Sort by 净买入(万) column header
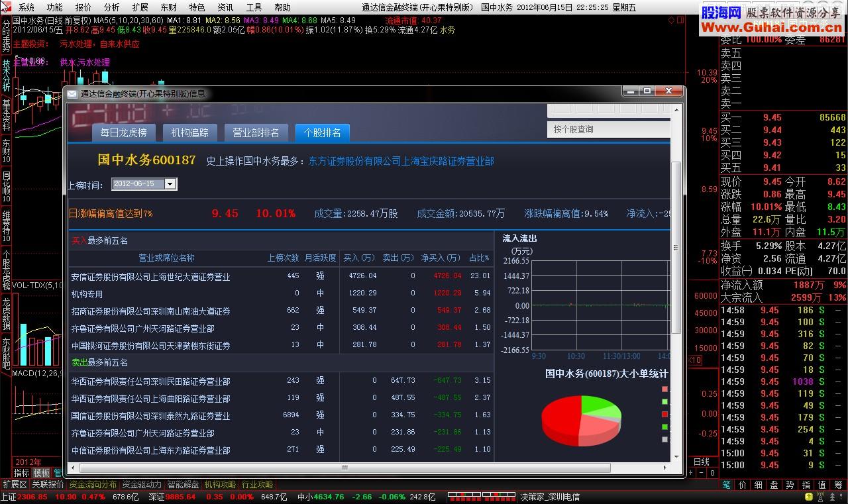Screen dimensions: 848x504 441,258
